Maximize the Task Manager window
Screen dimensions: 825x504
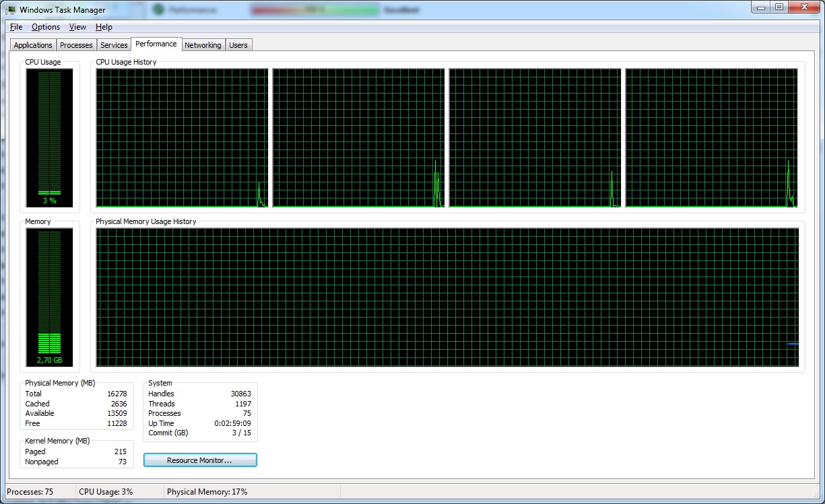tap(779, 7)
